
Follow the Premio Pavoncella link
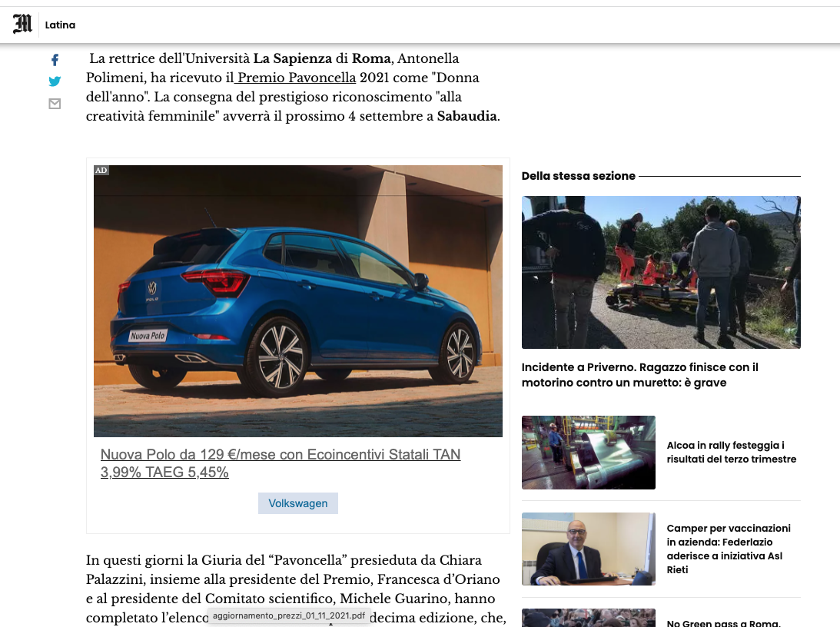point(295,78)
